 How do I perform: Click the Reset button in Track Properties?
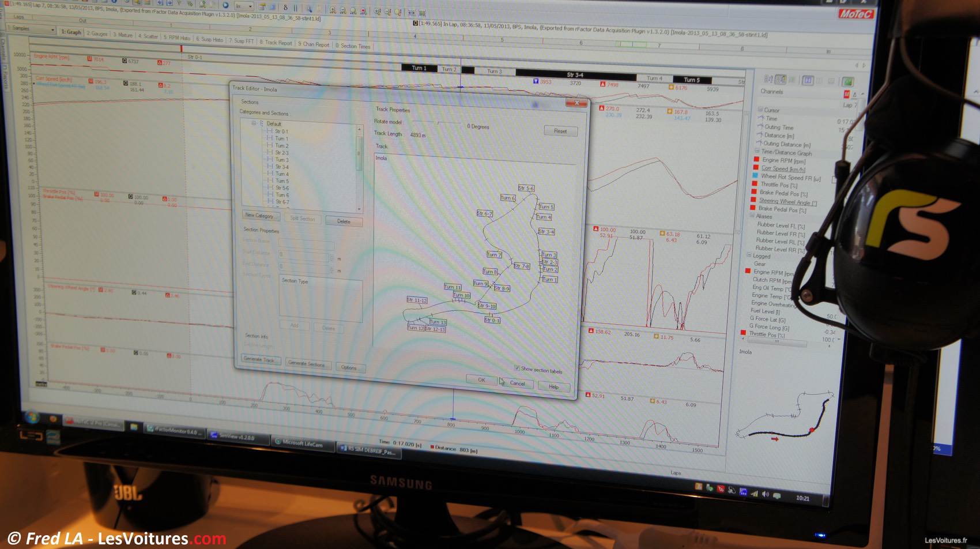tap(560, 131)
